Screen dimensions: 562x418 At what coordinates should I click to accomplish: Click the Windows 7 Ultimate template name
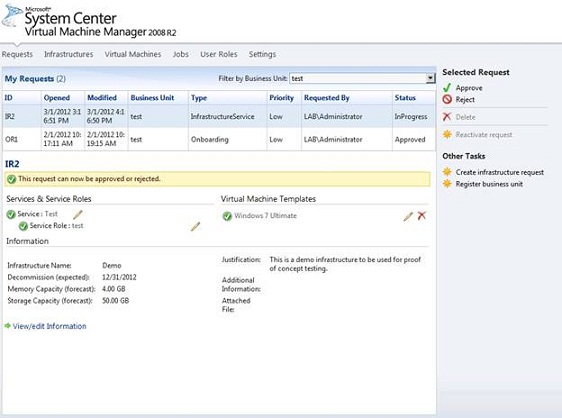tap(265, 215)
